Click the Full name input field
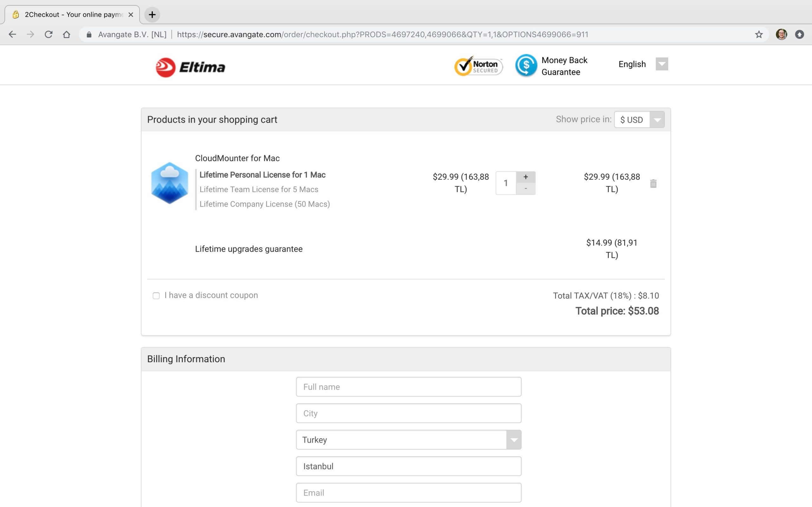Viewport: 812px width, 507px height. [408, 387]
